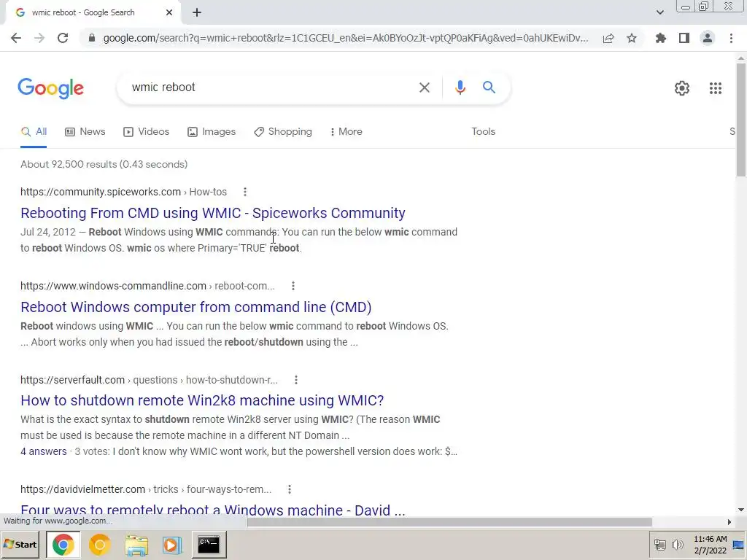Viewport: 747px width, 560px height.
Task: Switch to the Videos tab
Action: 146,131
